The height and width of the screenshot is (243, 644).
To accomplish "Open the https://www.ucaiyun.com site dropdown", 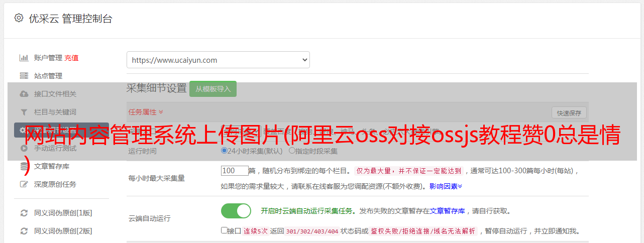I will pos(218,60).
